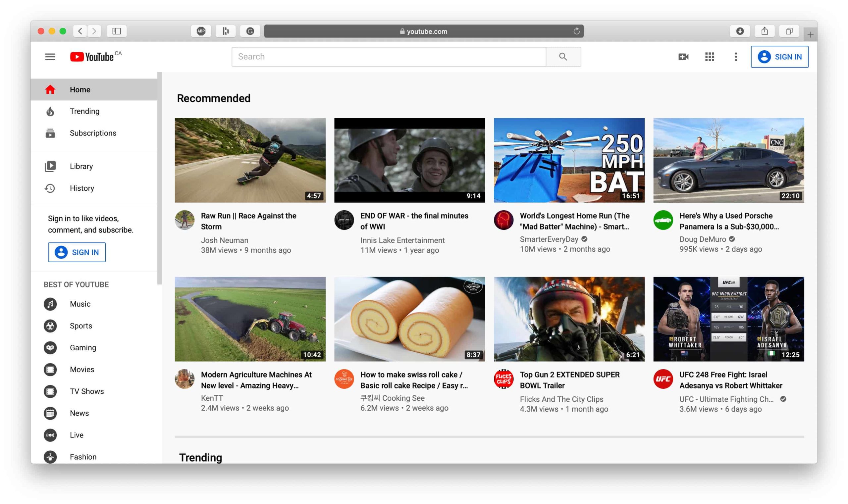Open the 250 MPH BAT thumbnail
Viewport: 848px width, 504px height.
point(569,160)
